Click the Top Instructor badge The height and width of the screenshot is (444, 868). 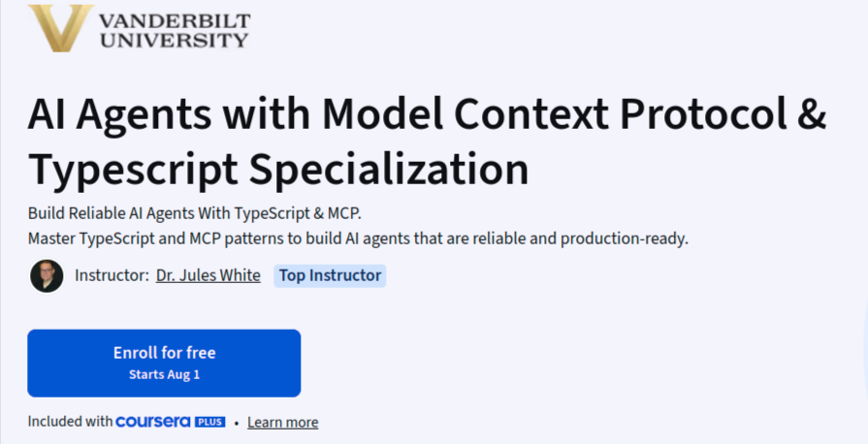330,275
